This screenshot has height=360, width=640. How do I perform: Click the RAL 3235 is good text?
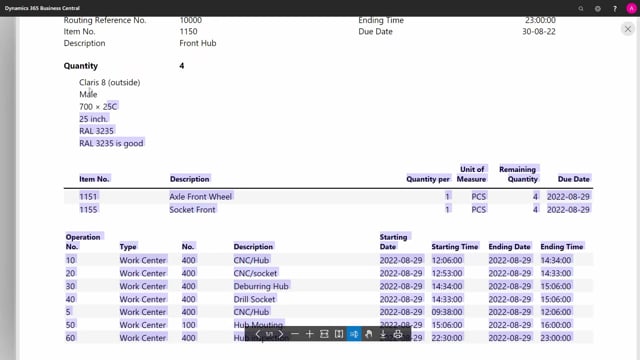tap(111, 143)
